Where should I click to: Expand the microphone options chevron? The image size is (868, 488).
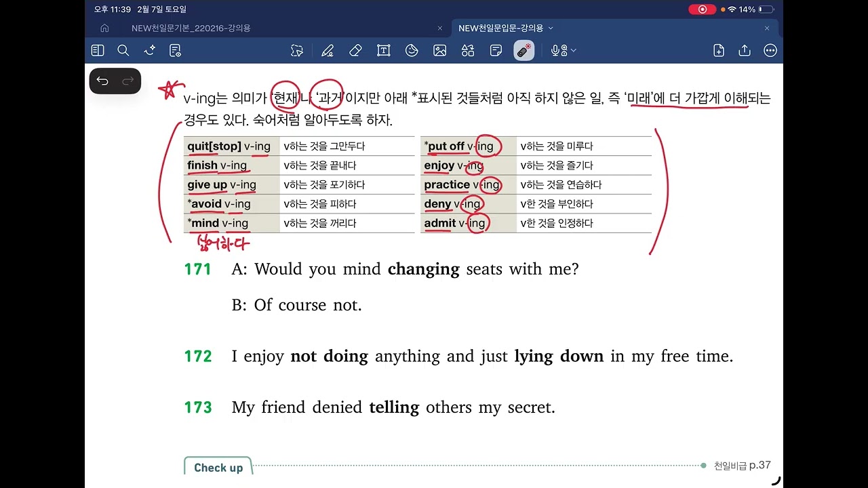coord(574,50)
